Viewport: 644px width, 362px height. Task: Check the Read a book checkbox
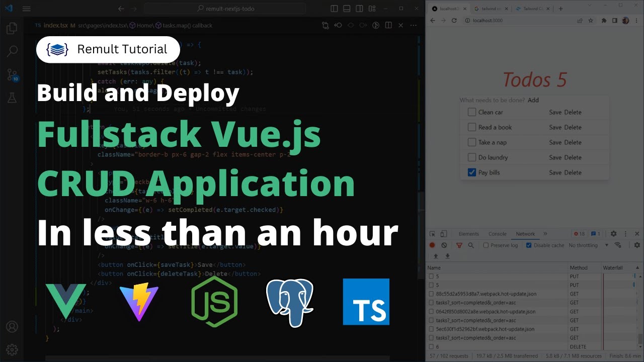coord(472,127)
